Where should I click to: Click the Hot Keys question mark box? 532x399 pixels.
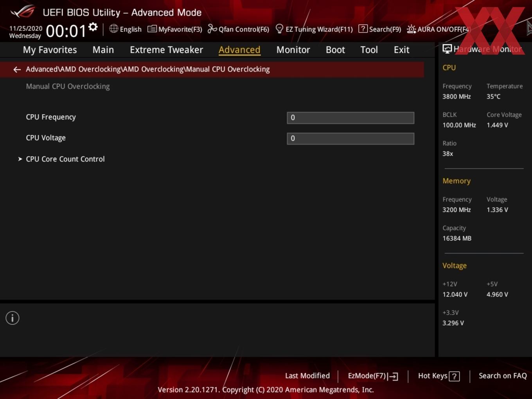coord(454,376)
